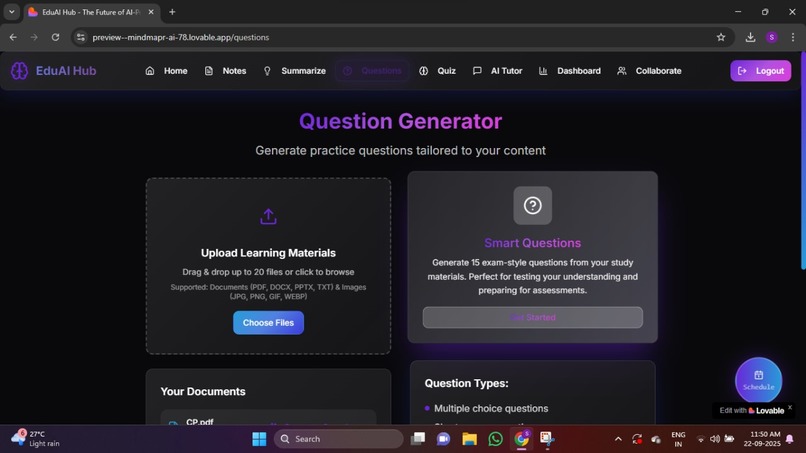
Task: Open a new browser tab
Action: tap(172, 12)
